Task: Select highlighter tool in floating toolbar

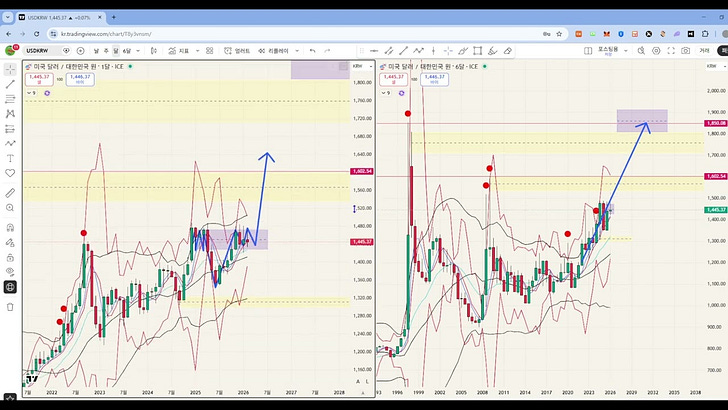Action: point(493,51)
